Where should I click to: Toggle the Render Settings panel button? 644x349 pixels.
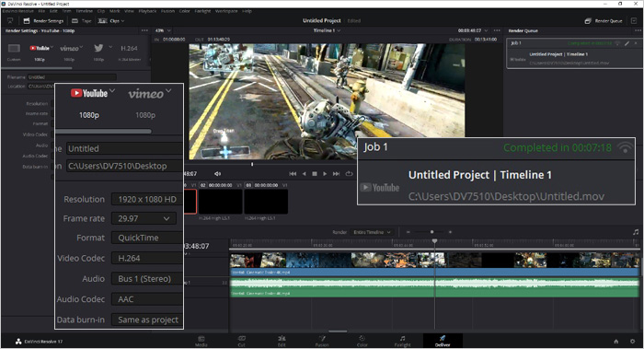click(x=43, y=20)
